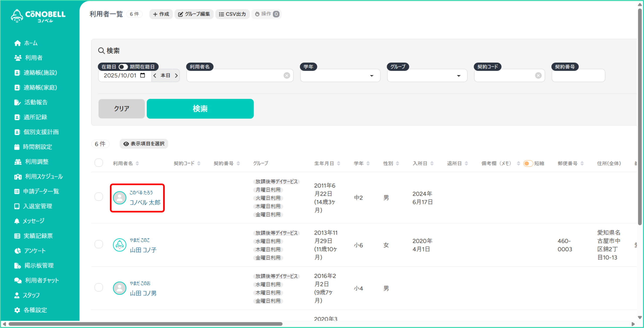This screenshot has height=328, width=644.
Task: Click the CSV出力 button
Action: tap(232, 14)
